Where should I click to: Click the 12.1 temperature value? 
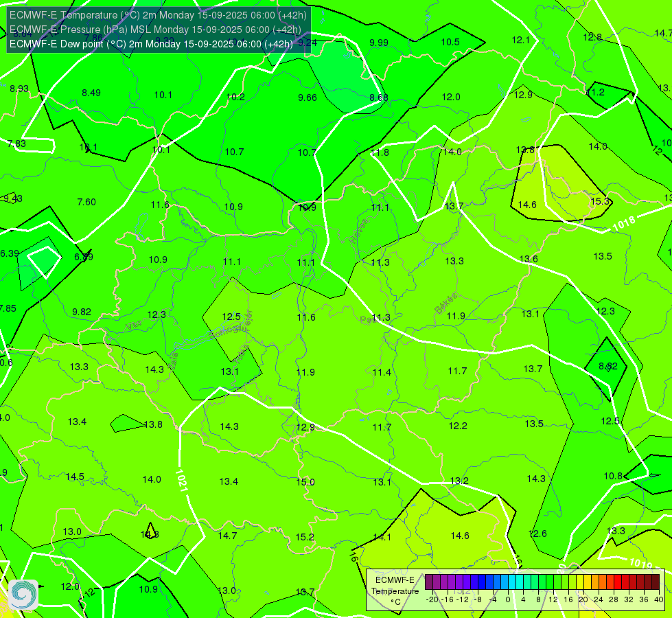click(x=521, y=40)
